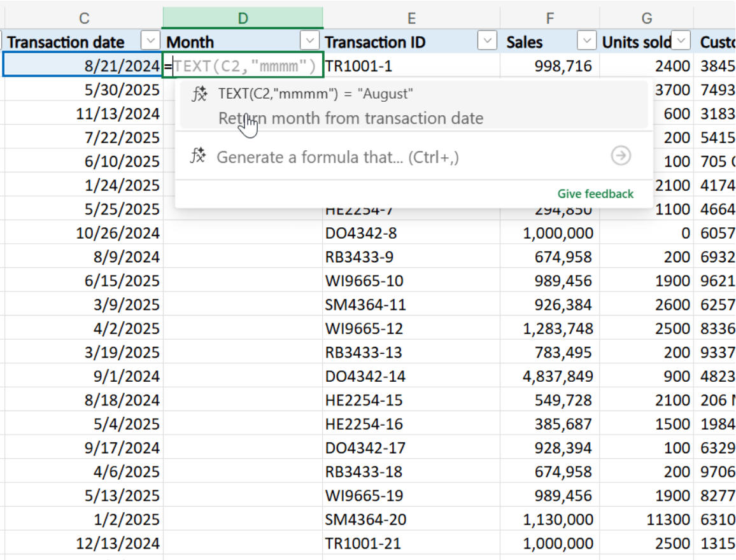The width and height of the screenshot is (736, 560).
Task: Open the Transaction date filter dropdown
Action: point(150,41)
